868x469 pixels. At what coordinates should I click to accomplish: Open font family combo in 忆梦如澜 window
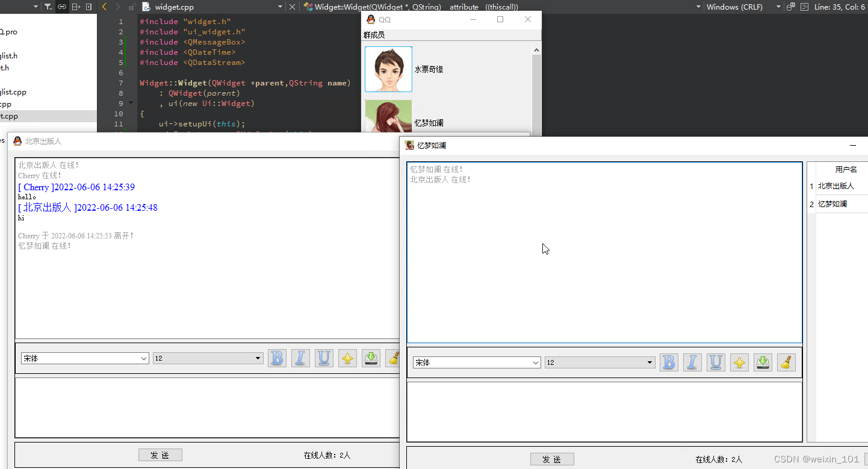click(x=477, y=362)
